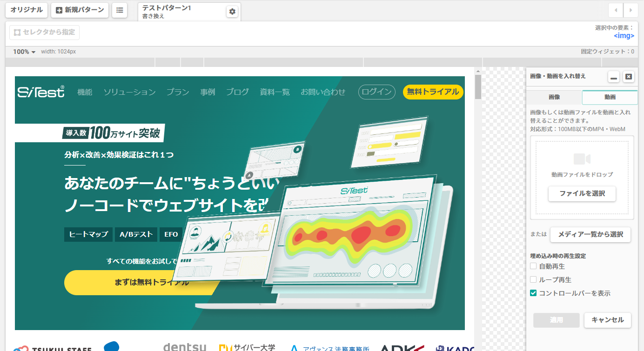
Task: Click the dentsu logo
Action: 185,347
